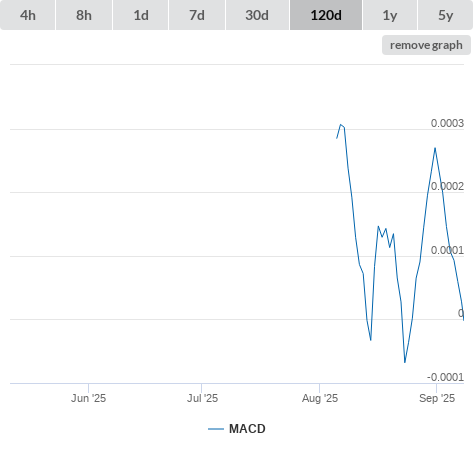
Task: Click the 0.0002 y-axis value label
Action: point(447,186)
